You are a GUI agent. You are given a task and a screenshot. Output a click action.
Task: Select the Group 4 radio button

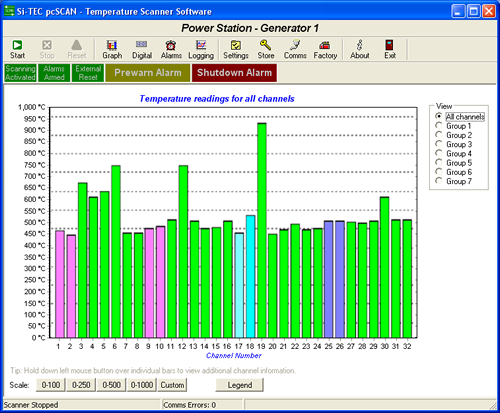439,153
